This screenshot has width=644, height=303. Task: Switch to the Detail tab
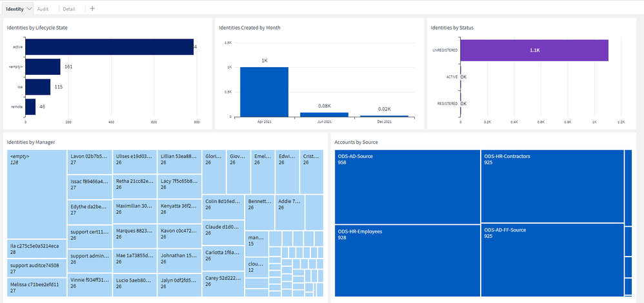pyautogui.click(x=69, y=9)
